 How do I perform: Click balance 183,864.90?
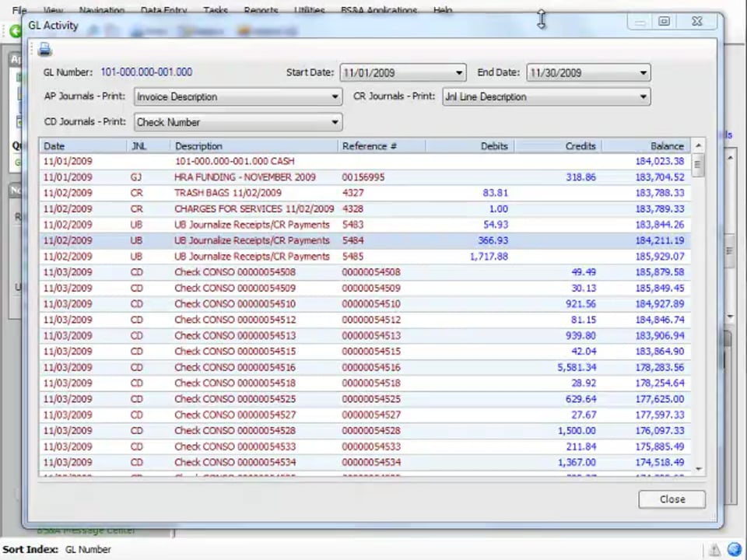[660, 352]
